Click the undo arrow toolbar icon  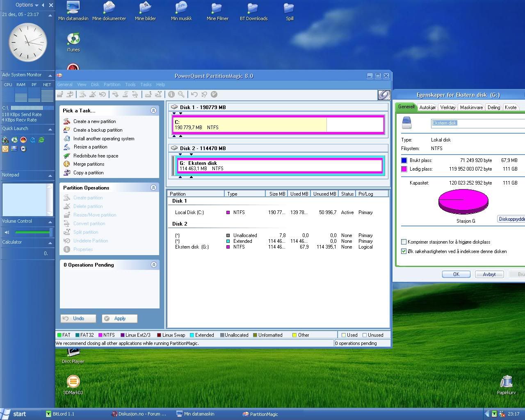[x=194, y=94]
